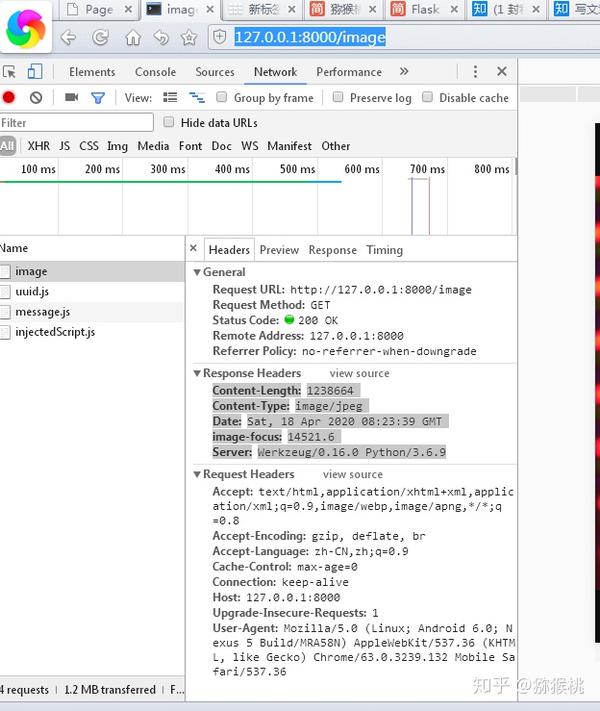Filter requests by Manifest
This screenshot has width=600, height=711.
[289, 146]
